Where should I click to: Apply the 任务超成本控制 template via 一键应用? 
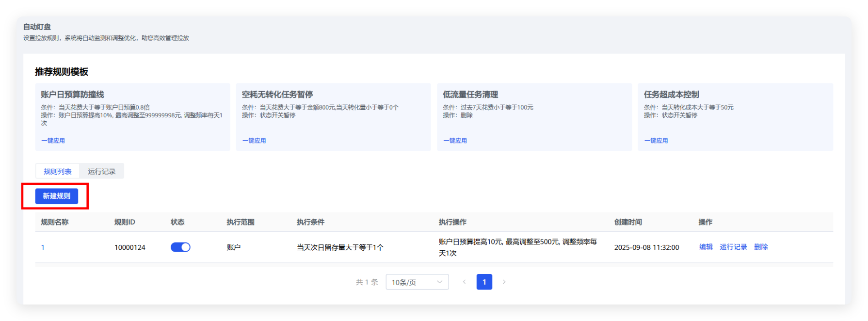(656, 141)
